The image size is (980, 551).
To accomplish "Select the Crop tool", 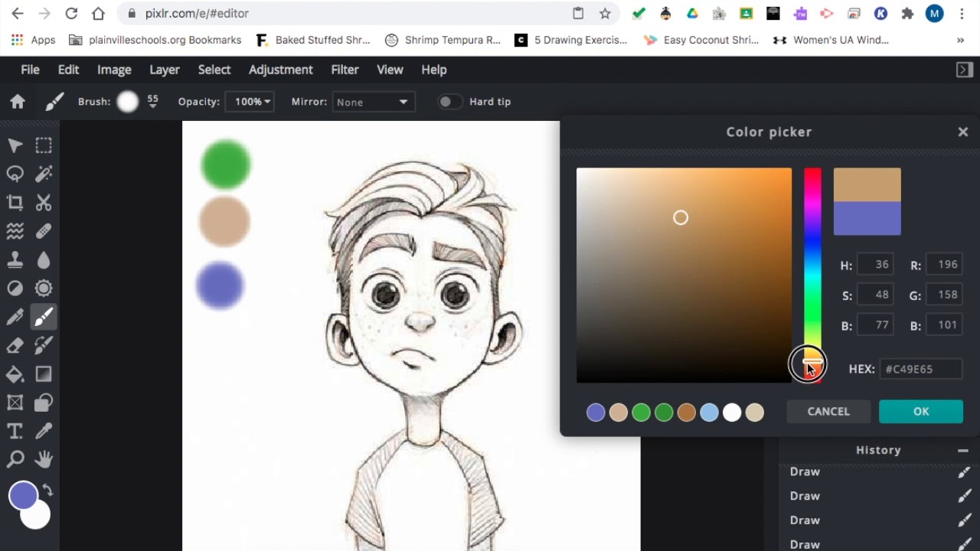I will 15,203.
